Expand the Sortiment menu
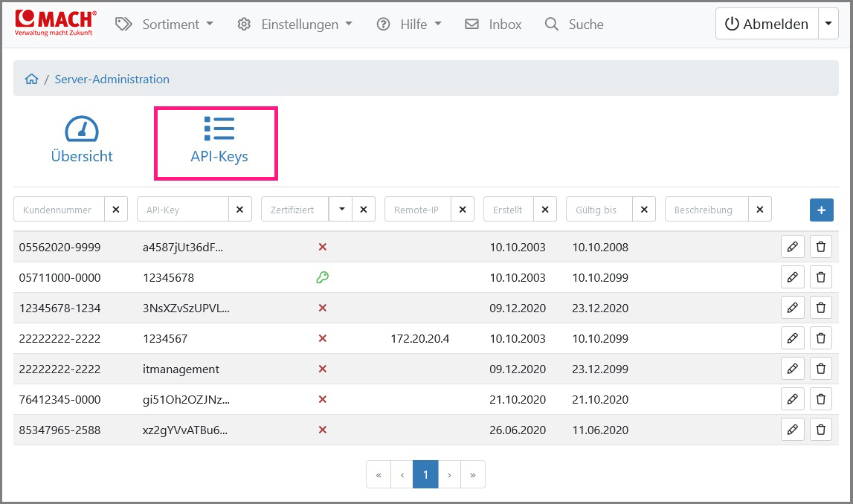Image resolution: width=853 pixels, height=504 pixels. pyautogui.click(x=165, y=24)
